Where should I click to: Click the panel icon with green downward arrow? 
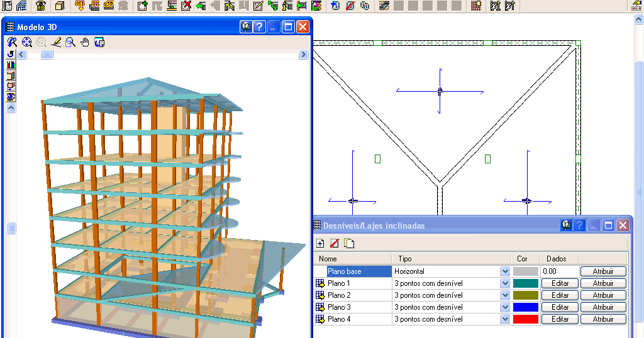pyautogui.click(x=172, y=5)
